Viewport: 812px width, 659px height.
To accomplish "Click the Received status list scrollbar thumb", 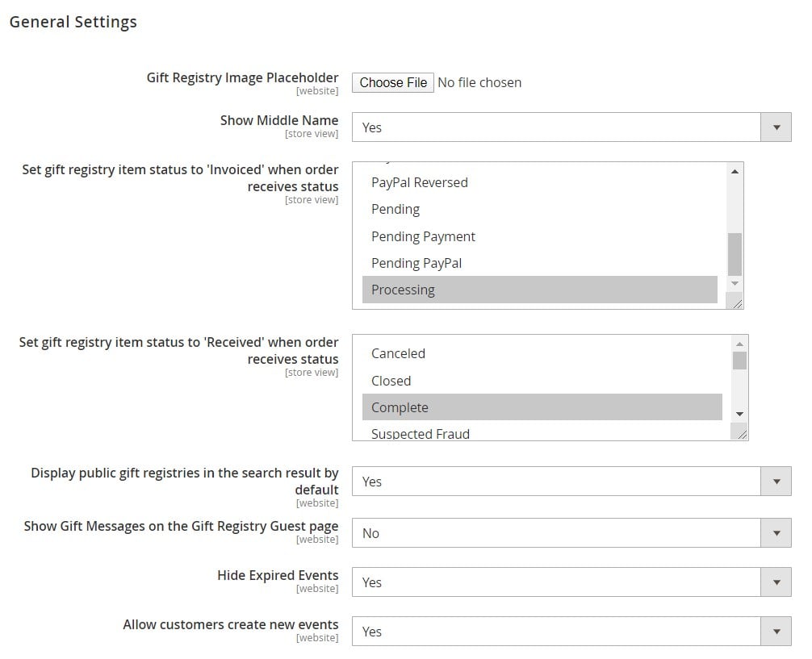I will click(x=739, y=361).
